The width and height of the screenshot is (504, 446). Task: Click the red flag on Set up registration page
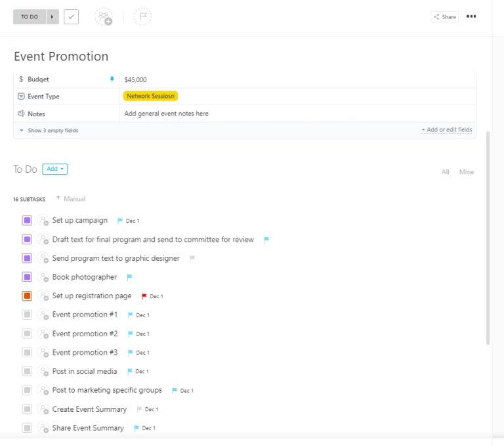pos(144,296)
